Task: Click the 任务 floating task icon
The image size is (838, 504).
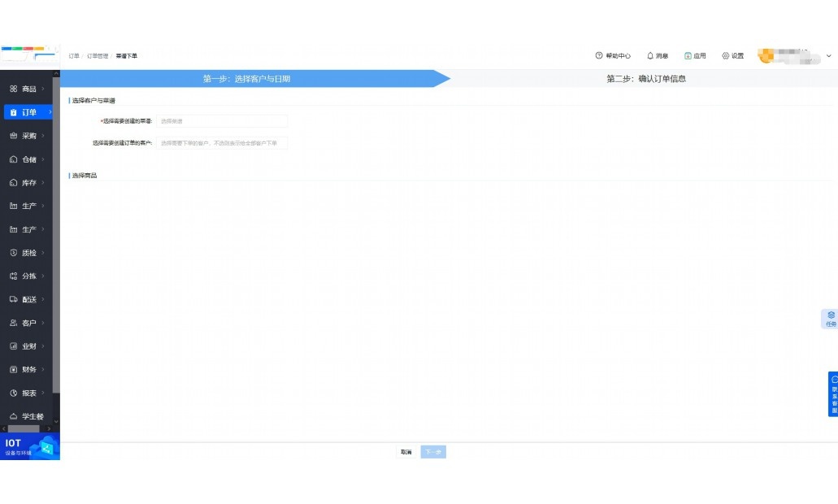Action: tap(830, 319)
